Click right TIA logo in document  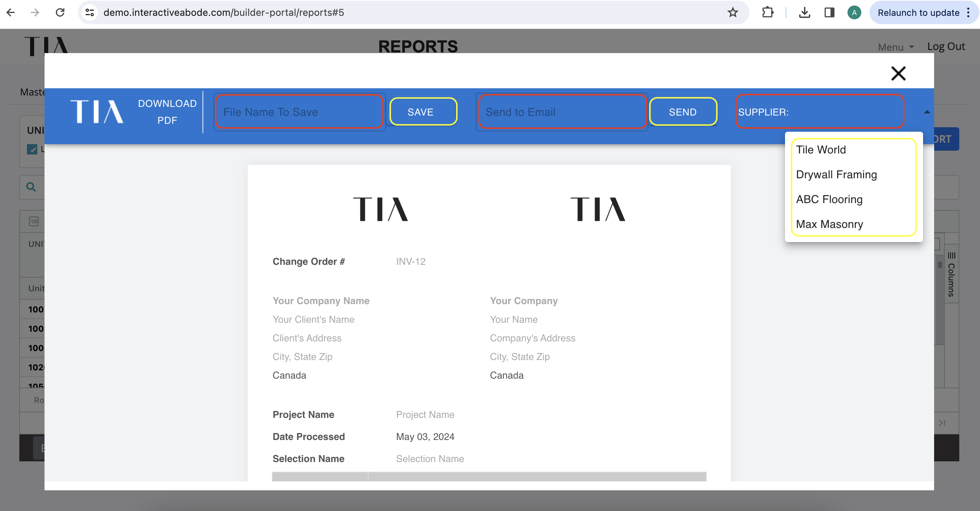coord(598,209)
